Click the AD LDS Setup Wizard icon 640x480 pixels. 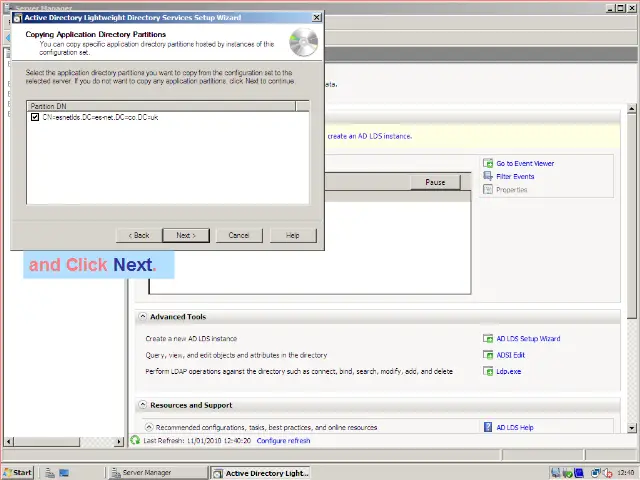[488, 339]
